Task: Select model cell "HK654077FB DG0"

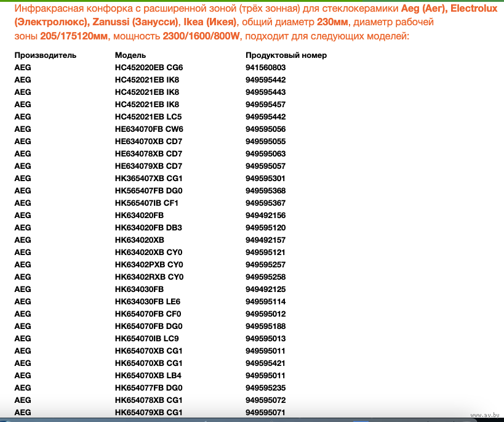Action: tap(148, 388)
